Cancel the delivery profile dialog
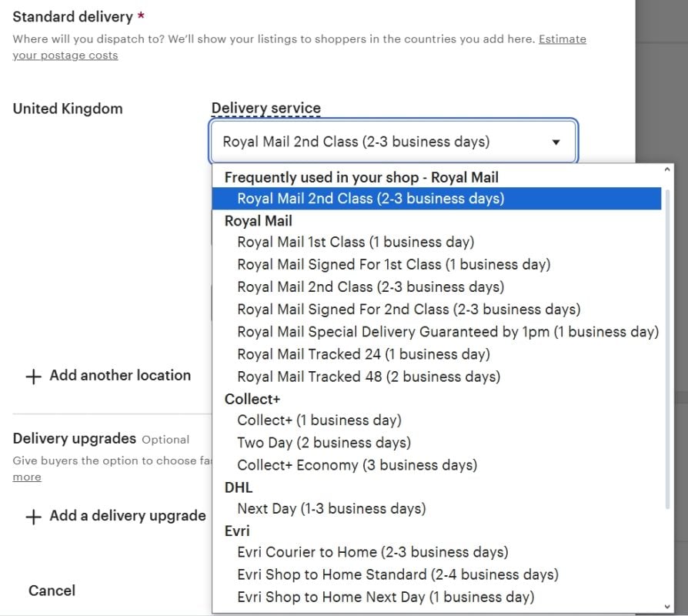 pos(52,591)
